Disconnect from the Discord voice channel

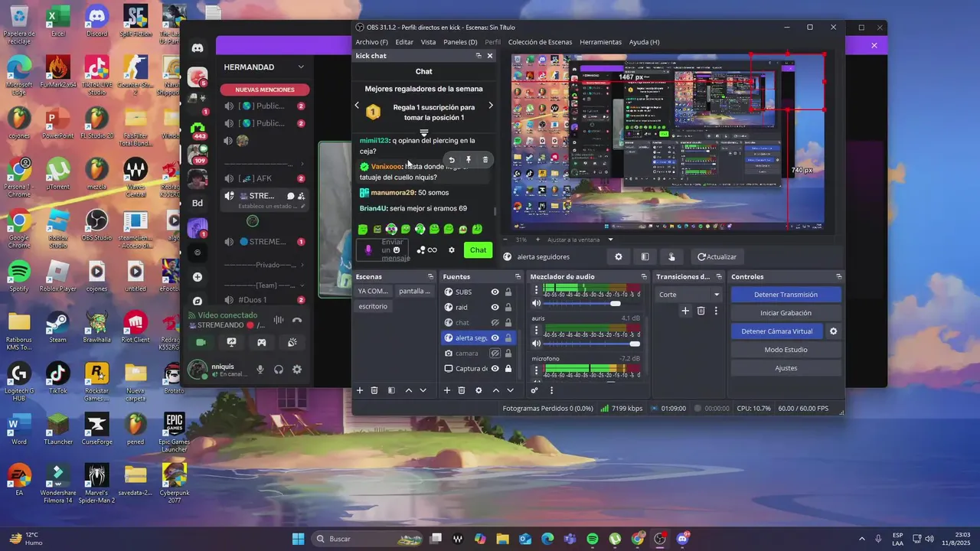[x=297, y=320]
